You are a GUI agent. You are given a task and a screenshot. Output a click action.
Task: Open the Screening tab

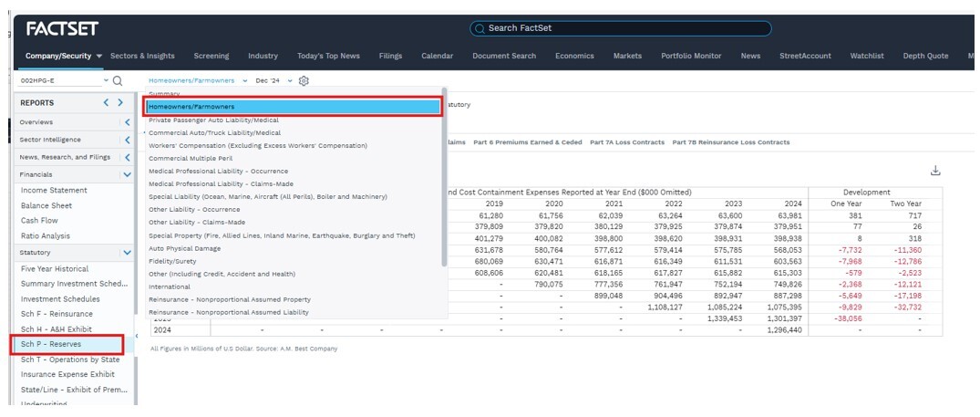click(x=211, y=56)
